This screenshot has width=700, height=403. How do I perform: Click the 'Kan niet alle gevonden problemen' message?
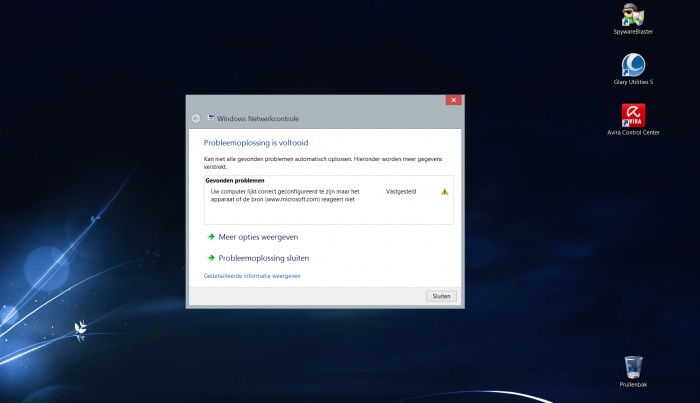click(x=323, y=163)
